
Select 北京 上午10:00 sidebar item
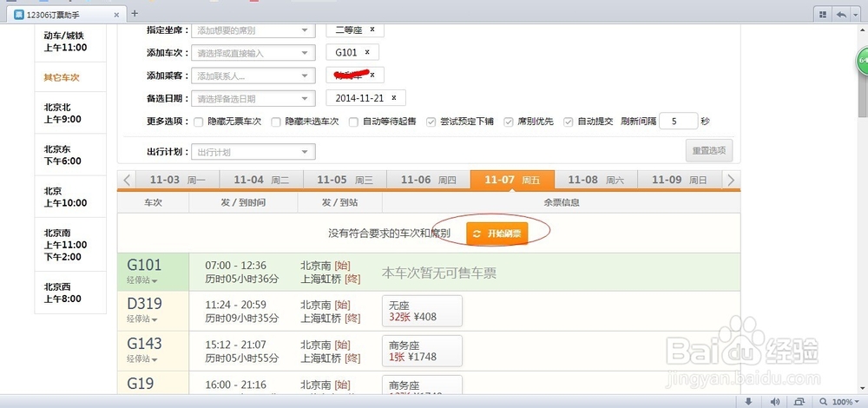70,196
